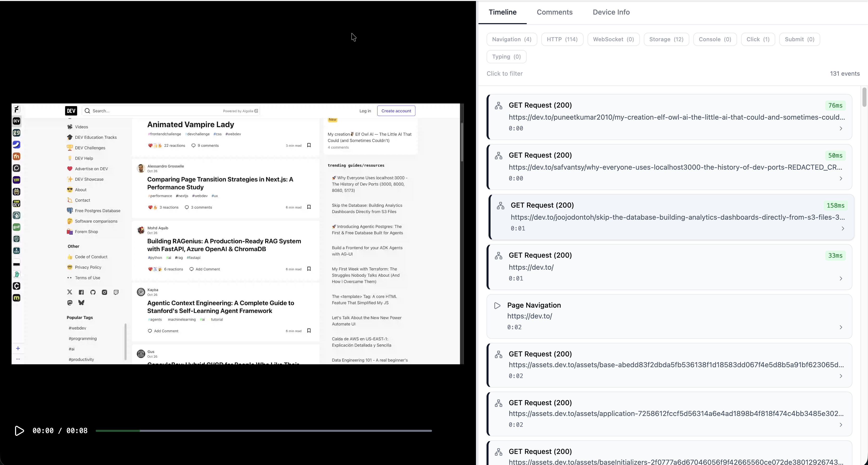Open the GitHub social icon
This screenshot has width=868, height=465.
pos(93,292)
